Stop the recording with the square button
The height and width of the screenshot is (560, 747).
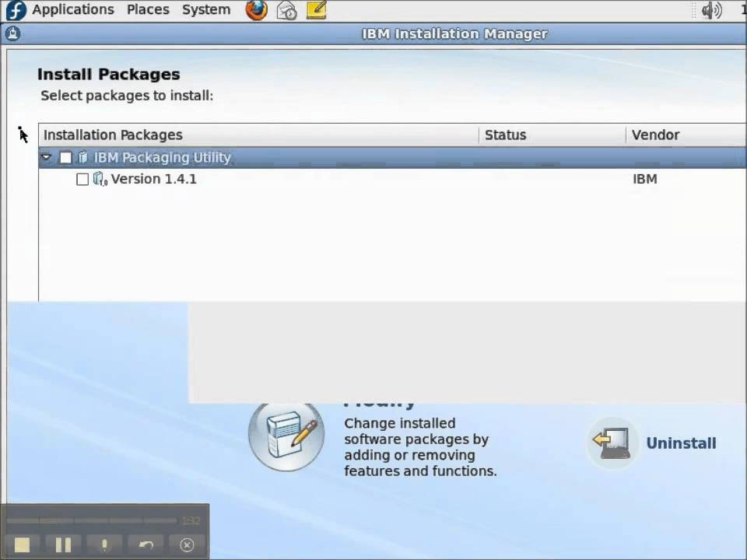click(x=22, y=544)
